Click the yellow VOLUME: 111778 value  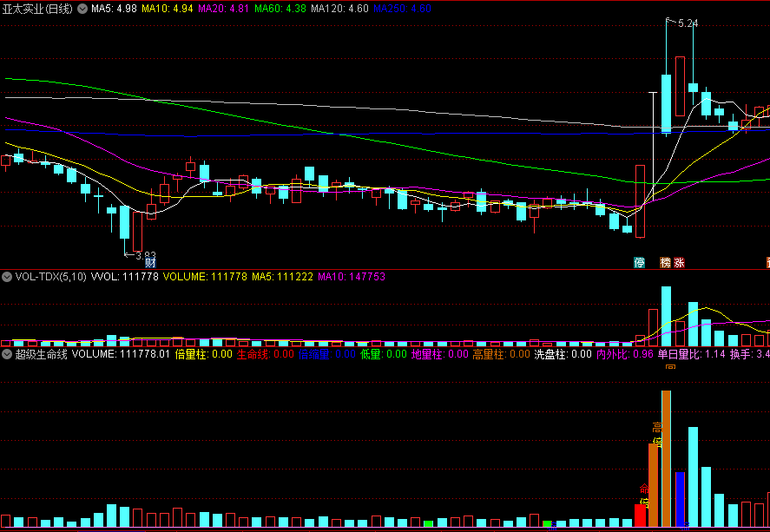tap(205, 277)
